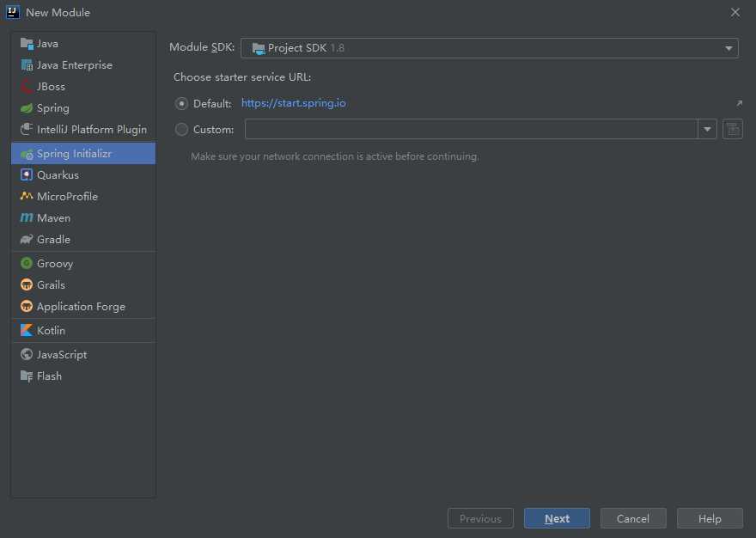756x538 pixels.
Task: Focus the Custom URL input field
Action: [471, 129]
